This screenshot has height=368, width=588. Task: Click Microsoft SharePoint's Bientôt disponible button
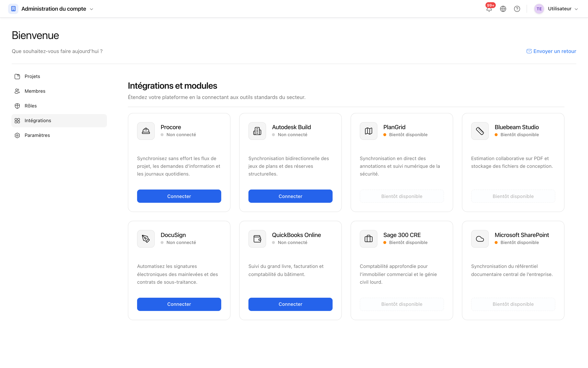513,304
